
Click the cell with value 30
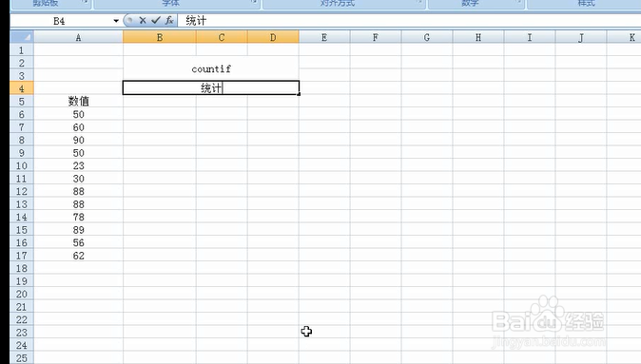click(78, 179)
